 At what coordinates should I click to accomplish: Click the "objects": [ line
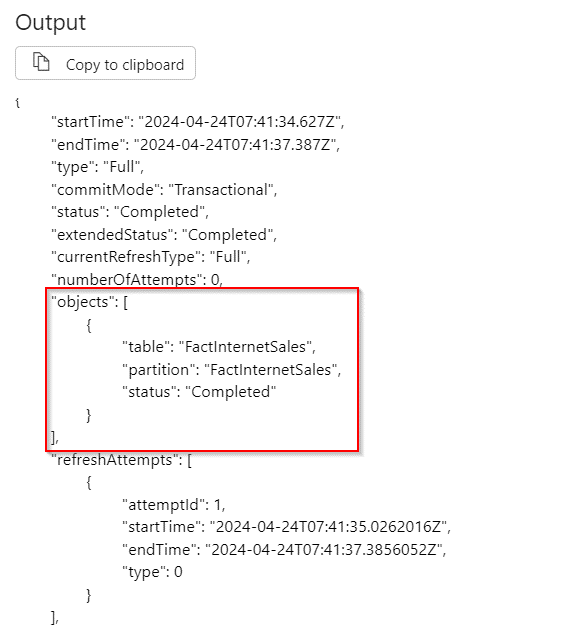89,302
